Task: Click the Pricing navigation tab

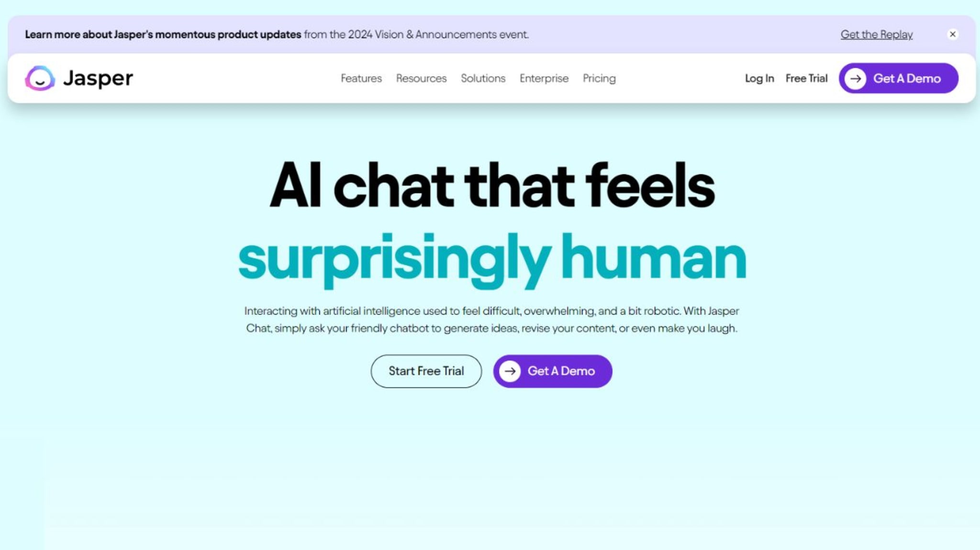Action: pos(599,78)
